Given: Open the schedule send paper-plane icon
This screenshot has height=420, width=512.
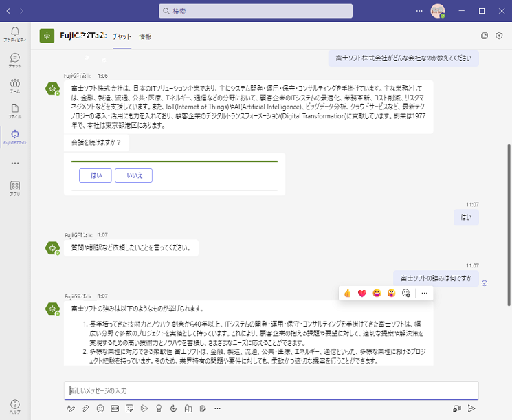Looking at the screenshot, I should pyautogui.click(x=144, y=408).
